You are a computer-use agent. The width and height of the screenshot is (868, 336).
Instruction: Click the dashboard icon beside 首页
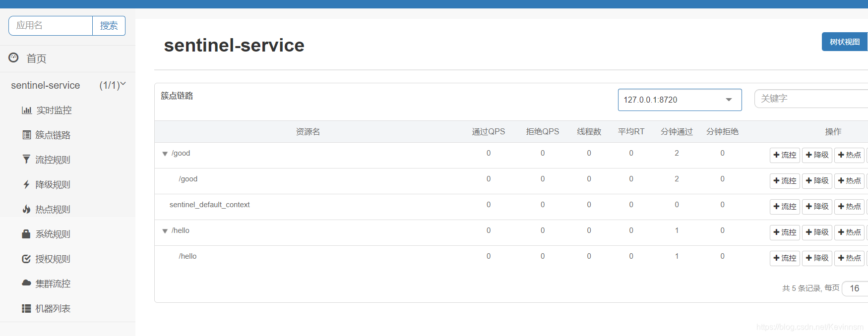[13, 58]
